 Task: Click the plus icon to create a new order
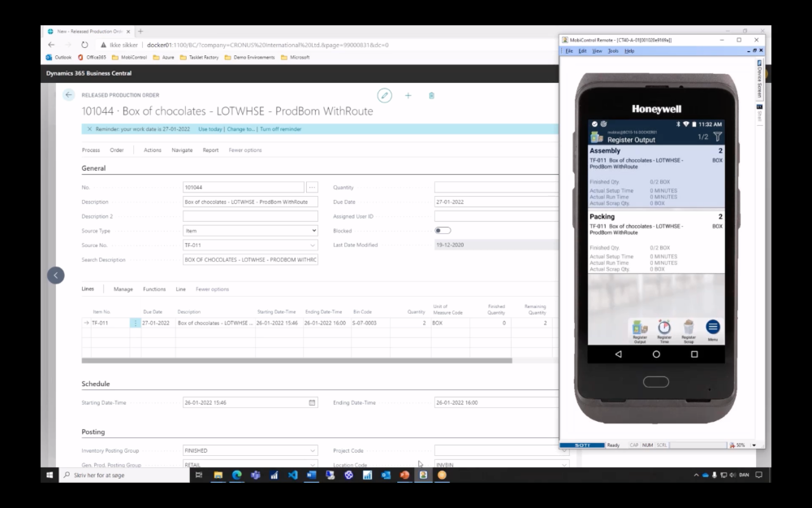[x=409, y=95]
